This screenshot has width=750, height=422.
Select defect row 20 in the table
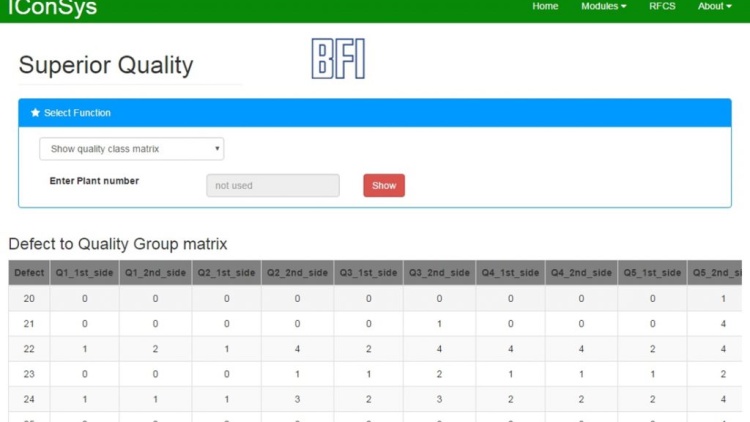click(29, 299)
